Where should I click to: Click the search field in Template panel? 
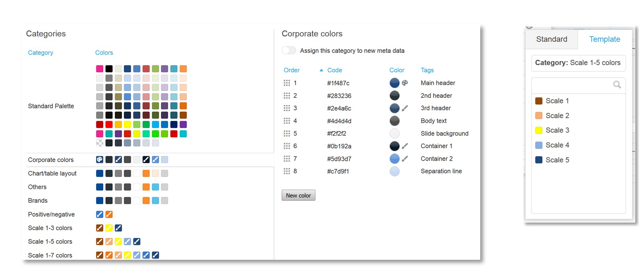(x=573, y=85)
